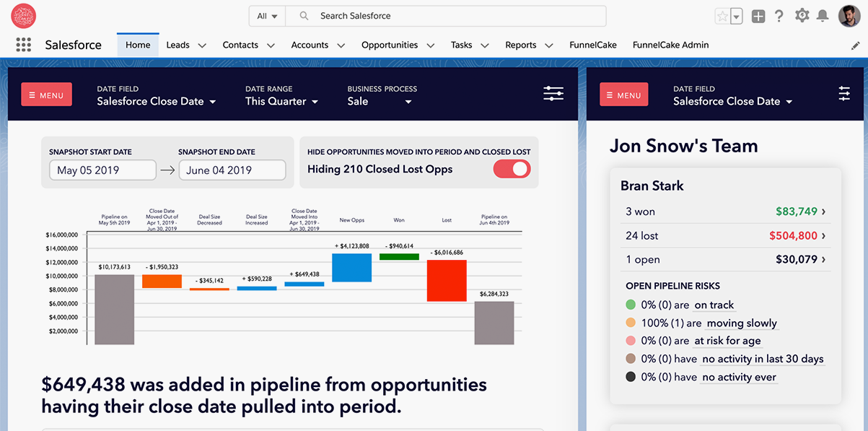This screenshot has width=868, height=431.
Task: Open the search scope All dropdown
Action: 267,16
